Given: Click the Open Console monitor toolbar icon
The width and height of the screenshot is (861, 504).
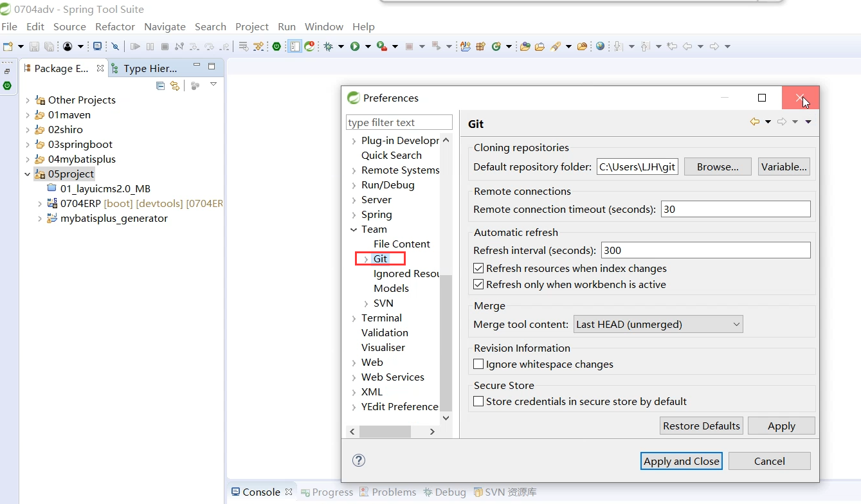Looking at the screenshot, I should pos(97,46).
